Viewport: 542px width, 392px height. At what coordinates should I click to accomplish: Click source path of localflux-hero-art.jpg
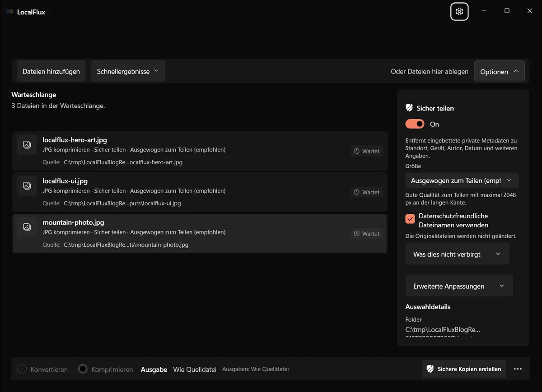(123, 162)
